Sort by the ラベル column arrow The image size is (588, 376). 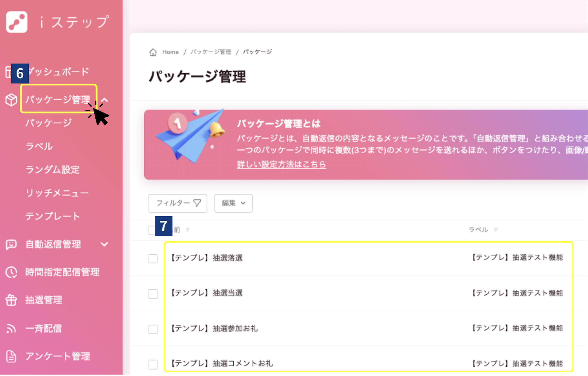pyautogui.click(x=496, y=230)
